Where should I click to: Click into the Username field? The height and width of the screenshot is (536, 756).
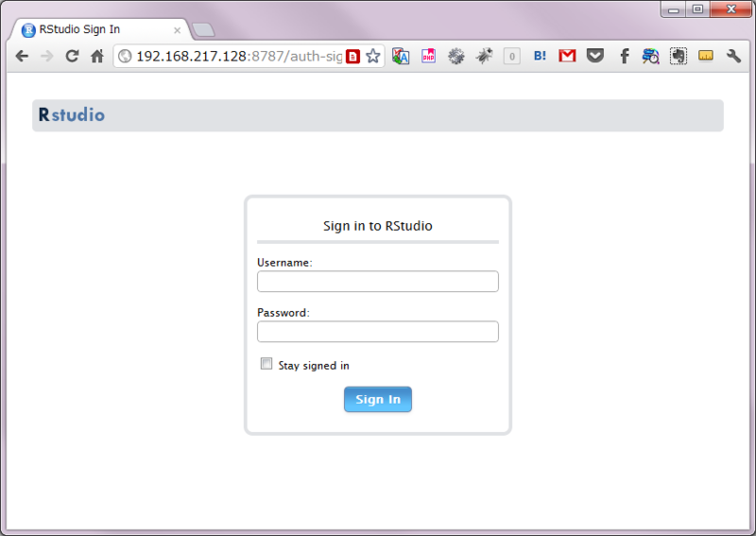[378, 282]
